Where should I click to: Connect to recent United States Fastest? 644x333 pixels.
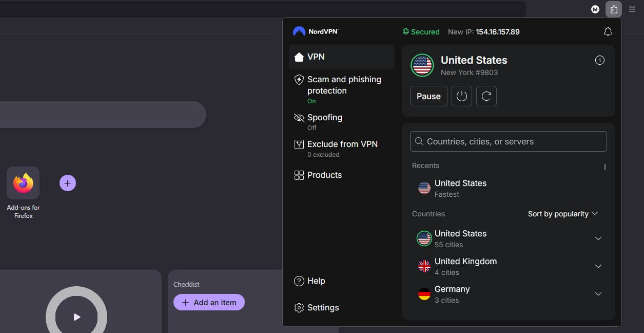coord(508,189)
